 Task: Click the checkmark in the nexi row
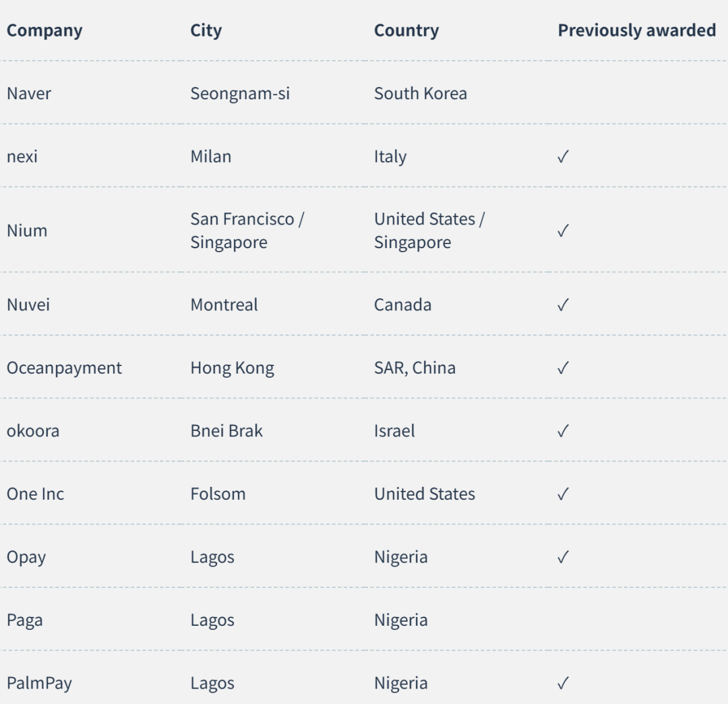[563, 157]
